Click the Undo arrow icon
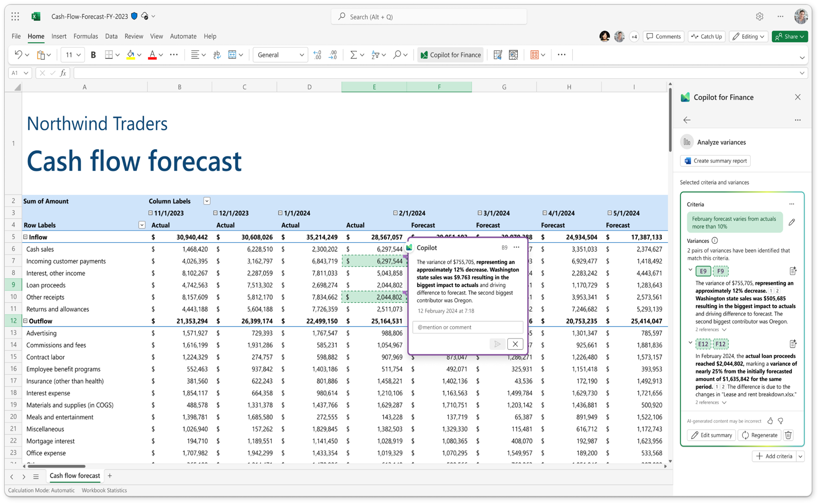The height and width of the screenshot is (504, 819). click(18, 55)
